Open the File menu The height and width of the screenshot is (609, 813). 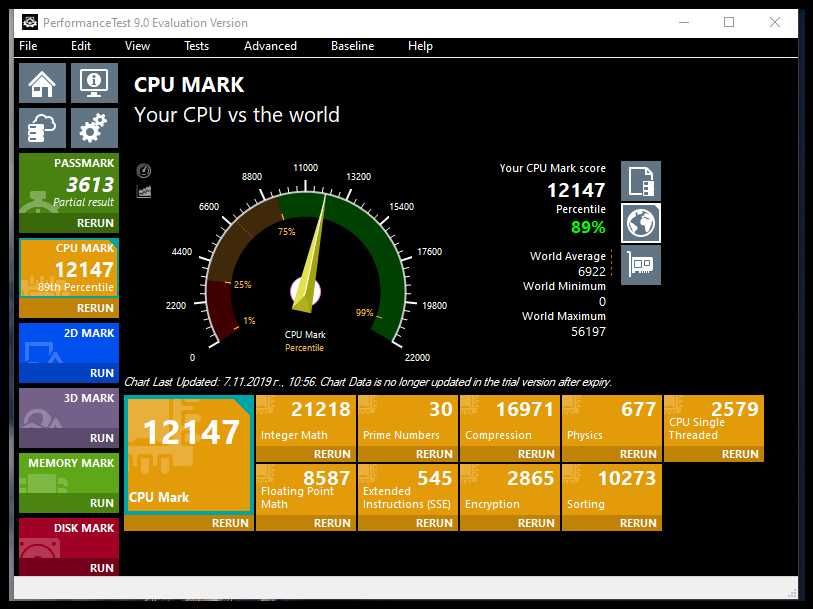coord(28,46)
